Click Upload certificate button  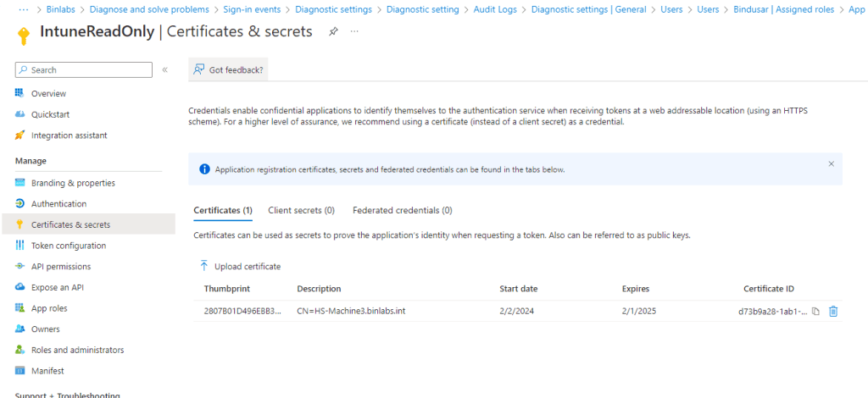[240, 266]
